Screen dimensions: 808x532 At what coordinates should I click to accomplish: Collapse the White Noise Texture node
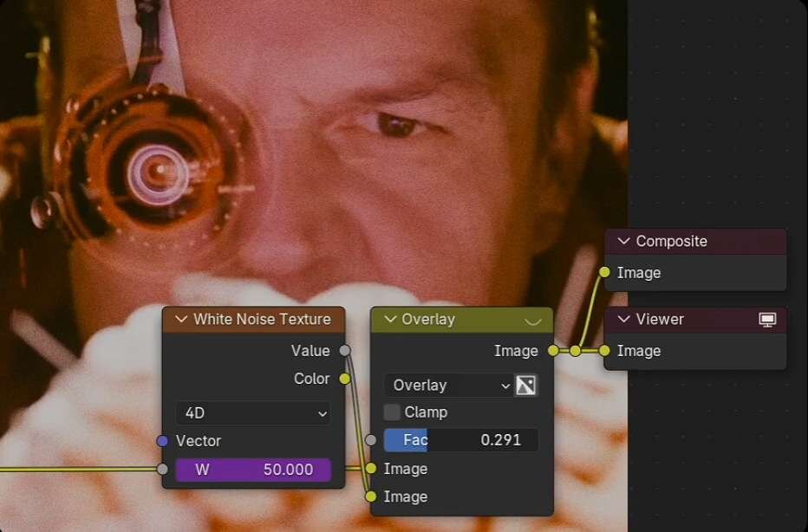click(x=181, y=320)
